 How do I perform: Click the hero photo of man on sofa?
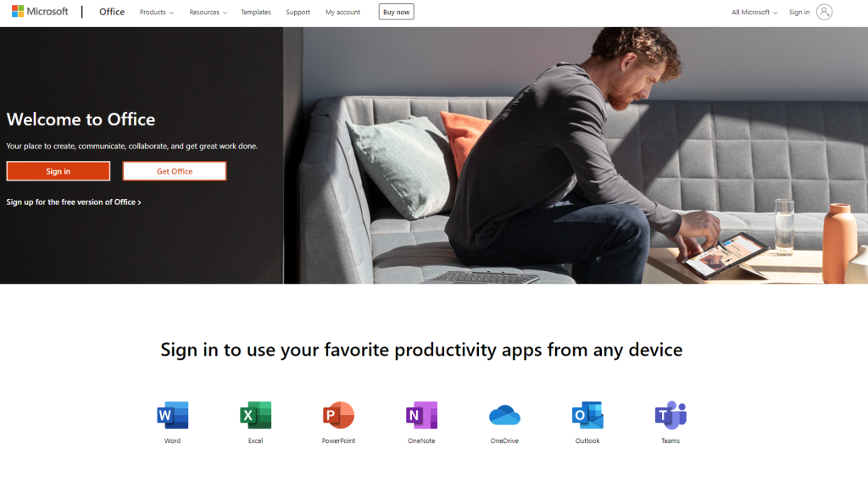click(x=576, y=156)
